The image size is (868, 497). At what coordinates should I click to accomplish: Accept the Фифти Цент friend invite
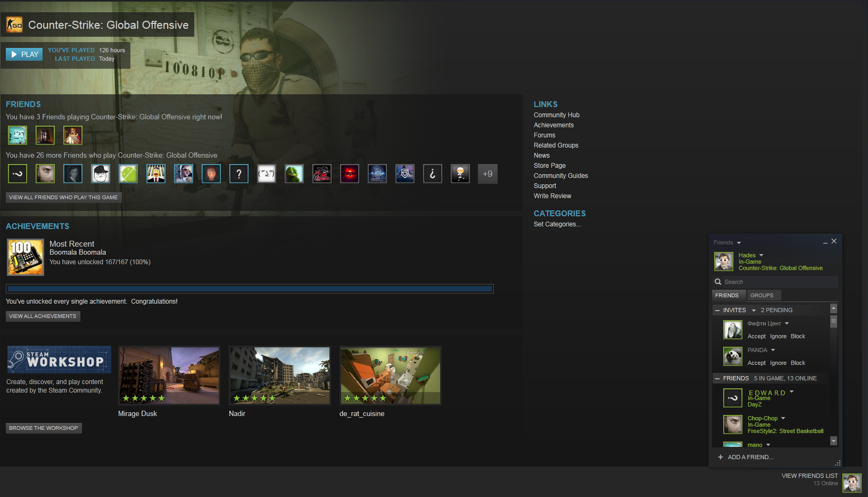tap(757, 336)
